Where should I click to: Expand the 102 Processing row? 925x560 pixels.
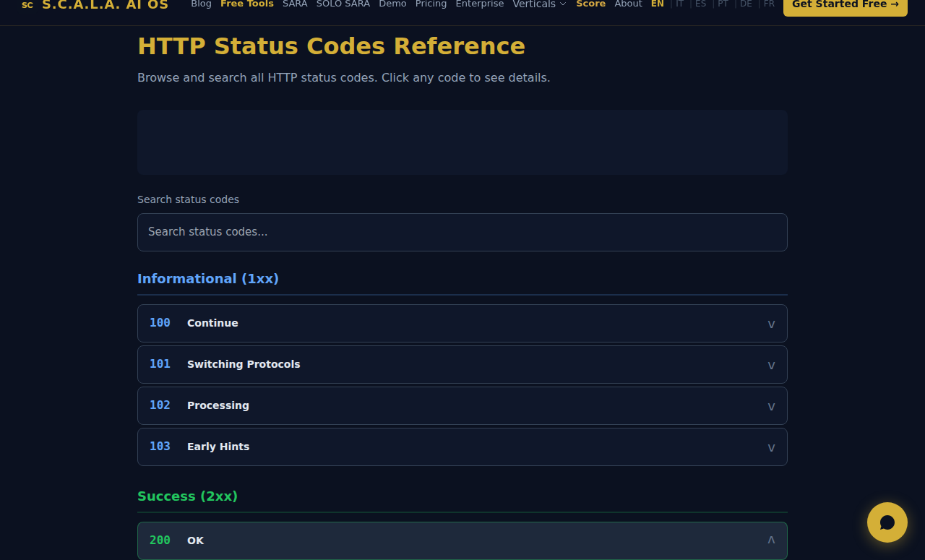[x=462, y=405]
